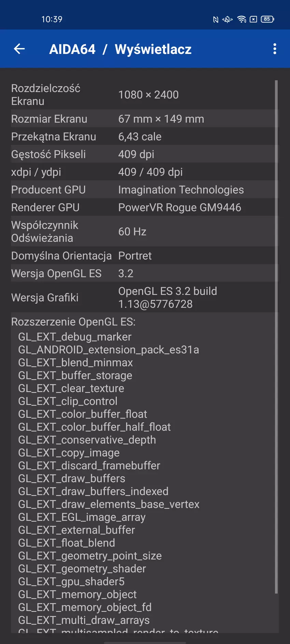Tap the SIM card X icon

253,19
